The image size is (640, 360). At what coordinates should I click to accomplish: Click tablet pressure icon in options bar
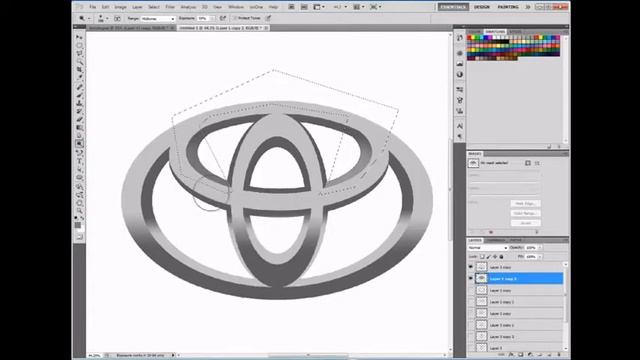point(268,18)
